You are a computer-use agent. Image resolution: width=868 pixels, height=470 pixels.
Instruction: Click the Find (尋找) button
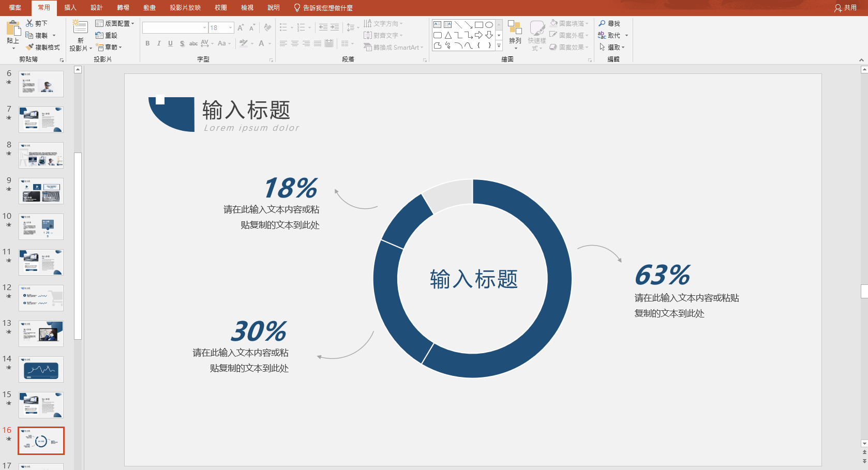click(x=609, y=23)
